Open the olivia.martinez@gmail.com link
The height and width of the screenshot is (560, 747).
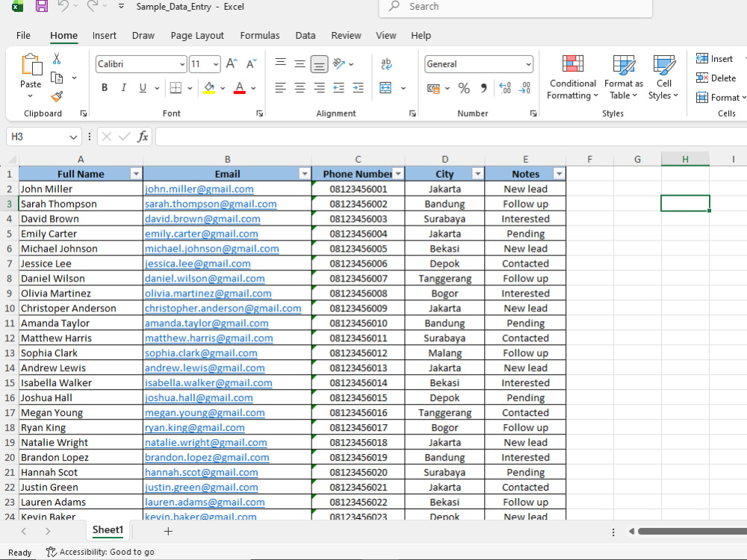pyautogui.click(x=208, y=293)
